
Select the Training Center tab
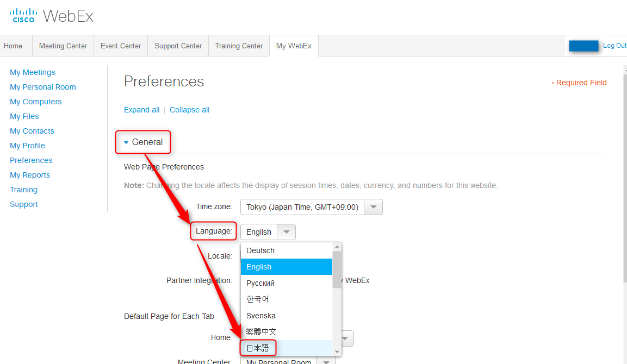(239, 46)
